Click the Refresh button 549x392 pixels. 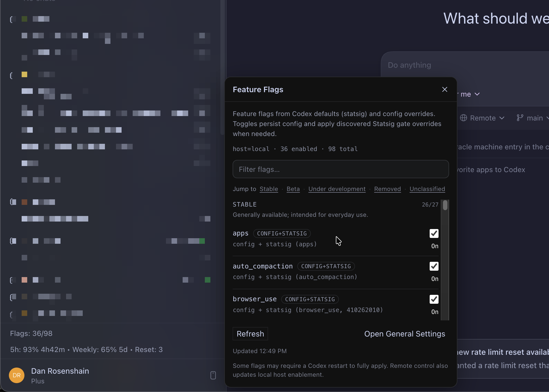(250, 334)
